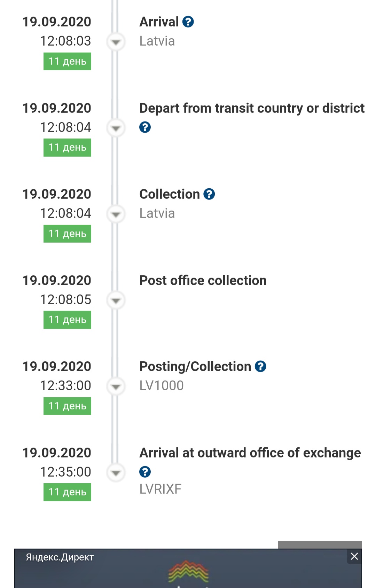This screenshot has height=588, width=376.
Task: Expand the 12:35:00 outward office event
Action: [116, 472]
